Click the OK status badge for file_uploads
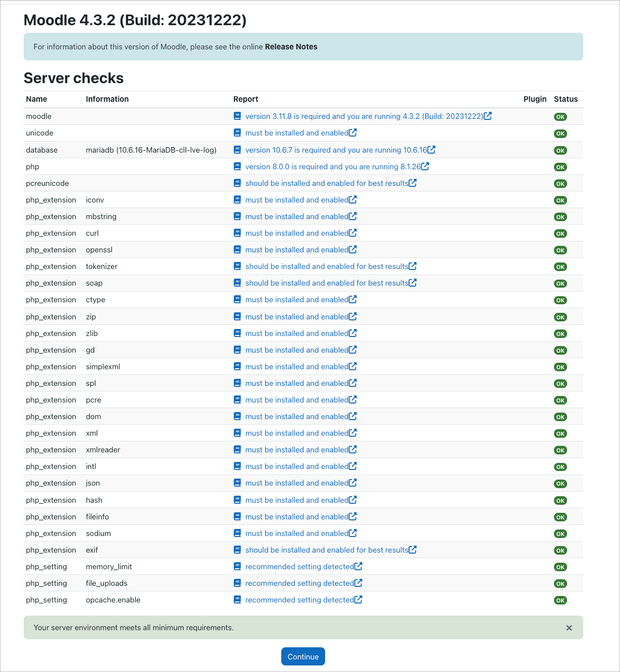The width and height of the screenshot is (620, 672). tap(560, 584)
